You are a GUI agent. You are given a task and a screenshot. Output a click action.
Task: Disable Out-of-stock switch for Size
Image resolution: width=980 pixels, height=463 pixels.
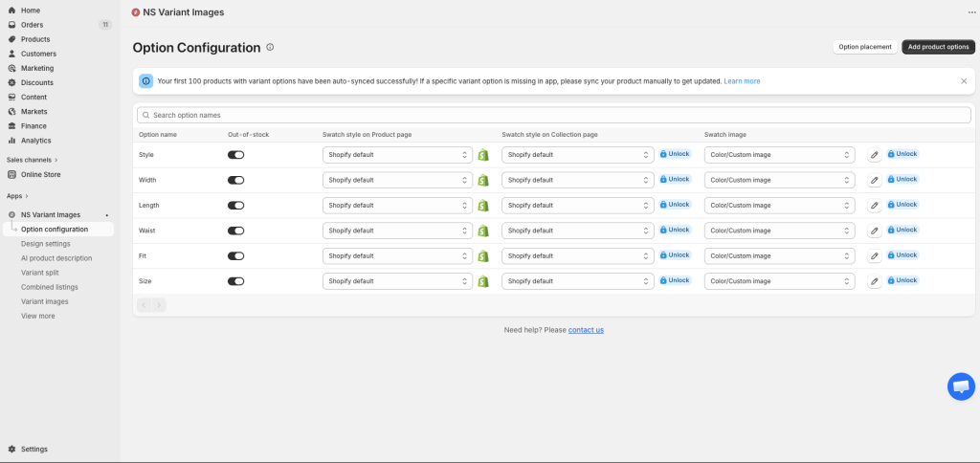[235, 281]
